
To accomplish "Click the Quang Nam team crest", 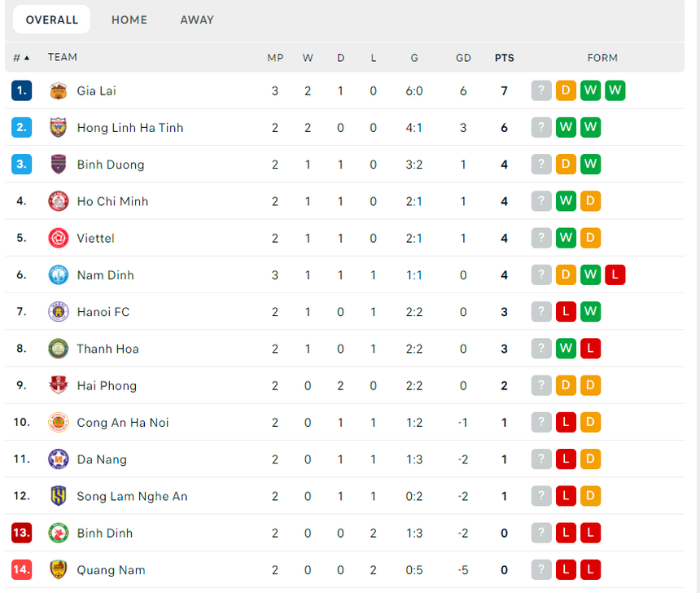I will (x=58, y=569).
